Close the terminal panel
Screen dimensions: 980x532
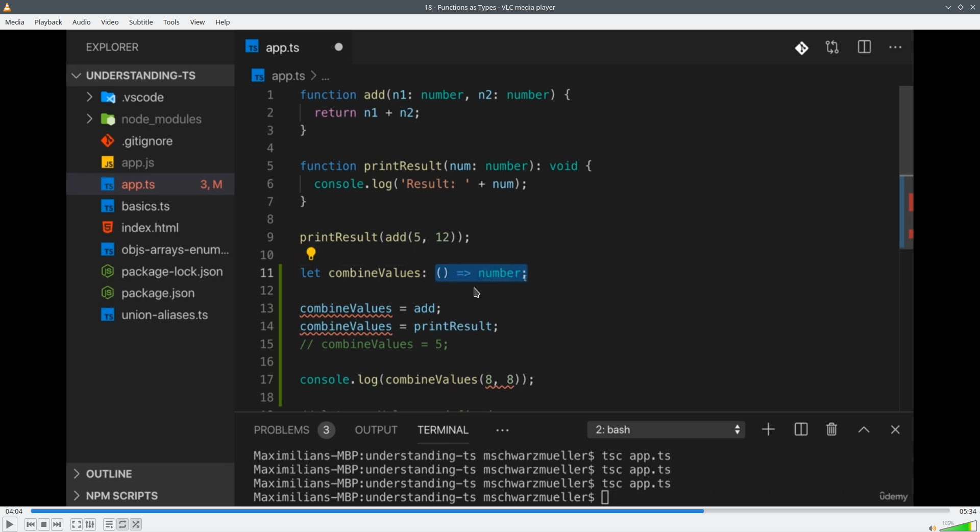pyautogui.click(x=895, y=430)
